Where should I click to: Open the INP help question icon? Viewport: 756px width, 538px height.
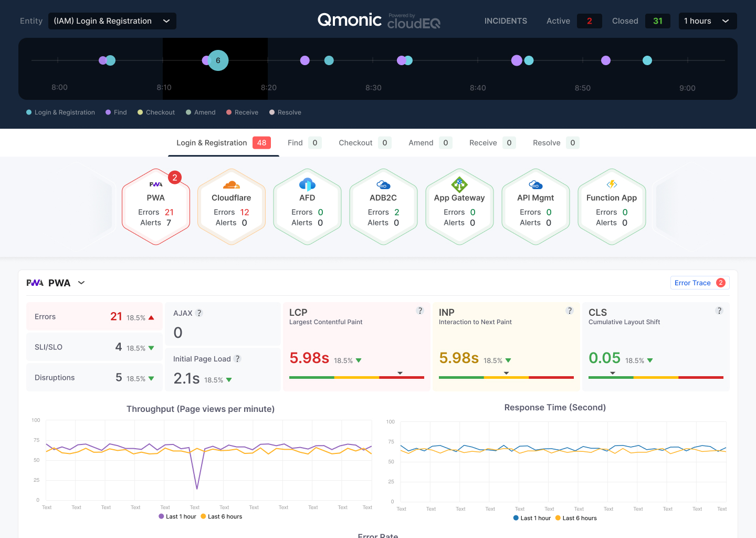[x=570, y=311]
